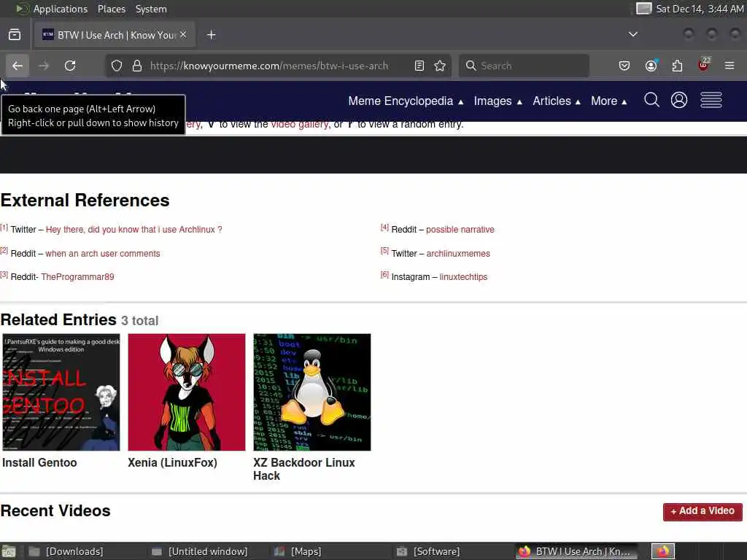
Task: Open the tracking protection shield icon
Action: click(117, 66)
